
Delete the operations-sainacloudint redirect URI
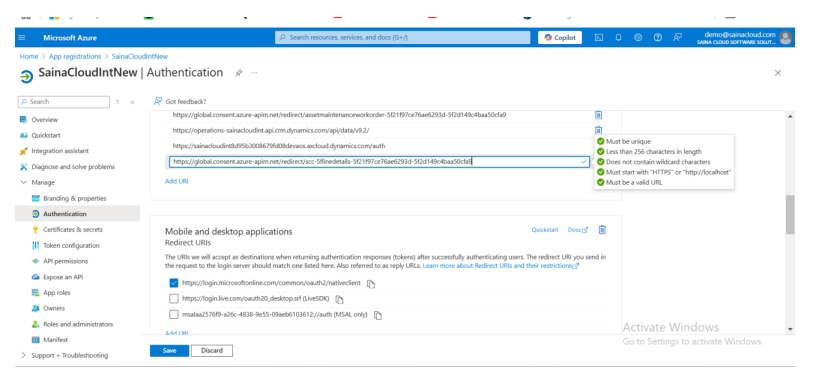tap(598, 130)
